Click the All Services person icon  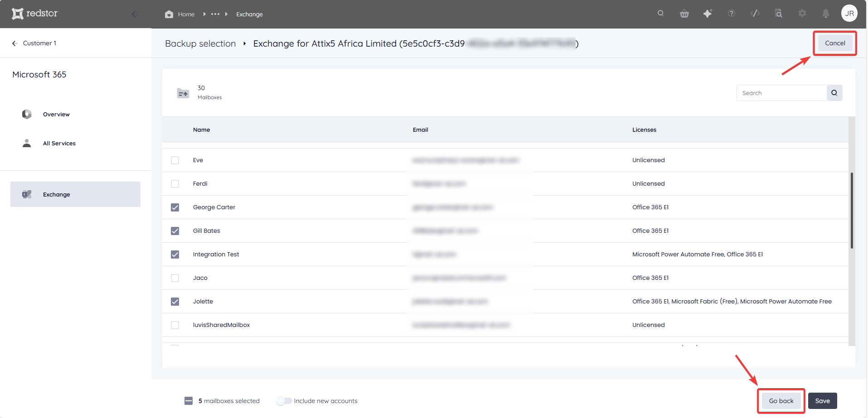(x=27, y=143)
